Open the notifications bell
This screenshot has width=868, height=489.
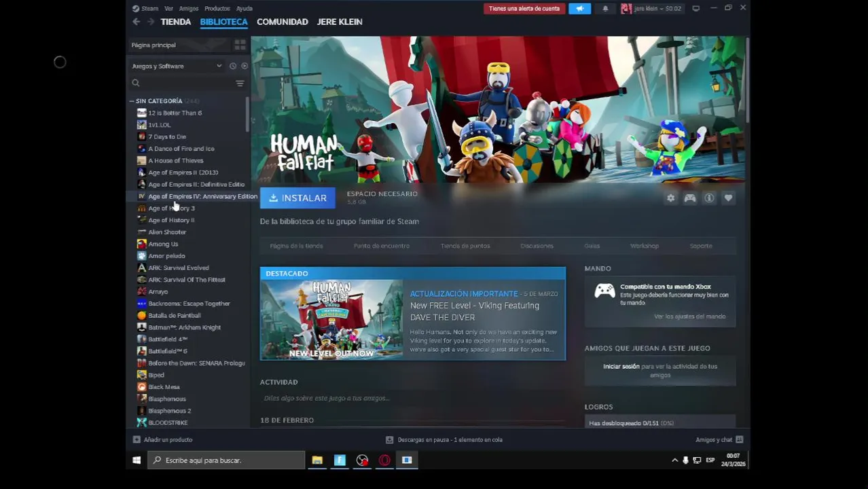[605, 9]
